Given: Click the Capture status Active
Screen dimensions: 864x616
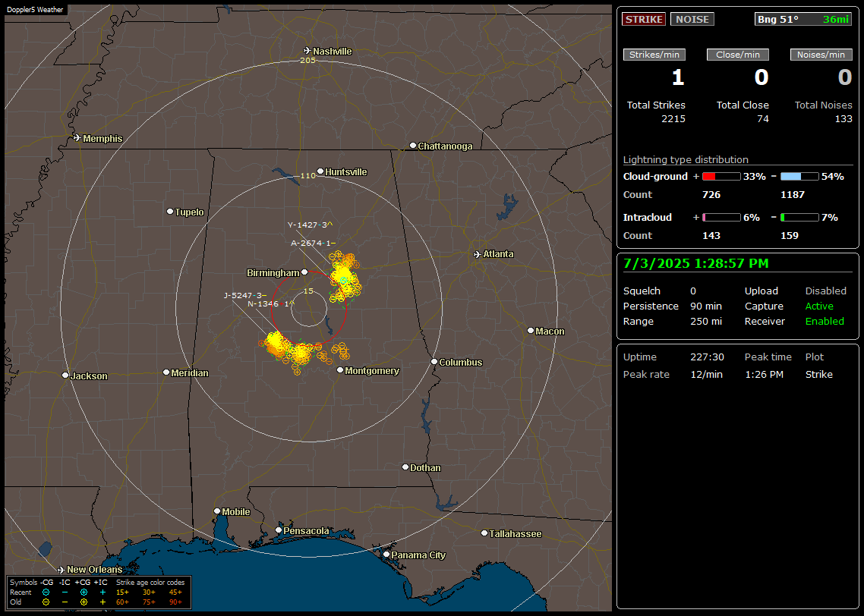Looking at the screenshot, I should click(x=818, y=306).
